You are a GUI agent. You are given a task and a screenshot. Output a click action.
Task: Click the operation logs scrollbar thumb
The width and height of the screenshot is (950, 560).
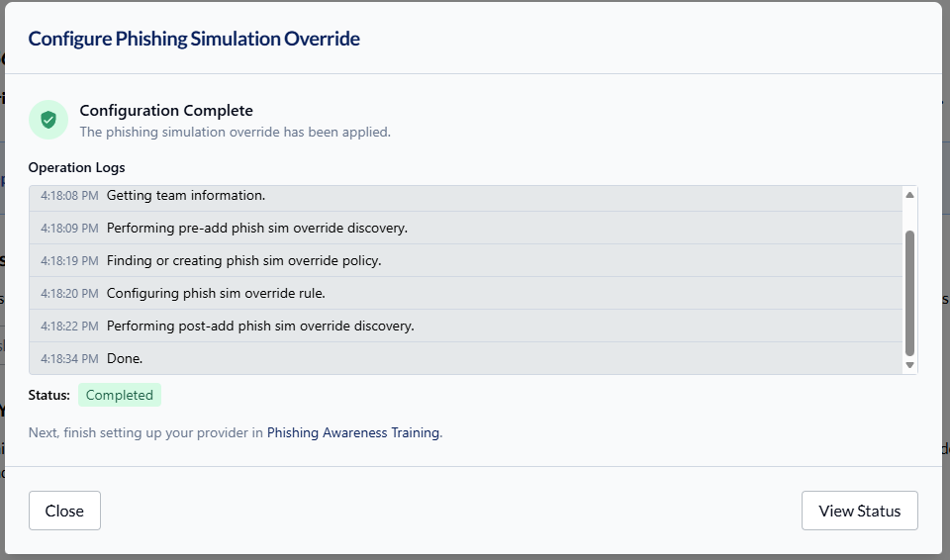pyautogui.click(x=909, y=292)
